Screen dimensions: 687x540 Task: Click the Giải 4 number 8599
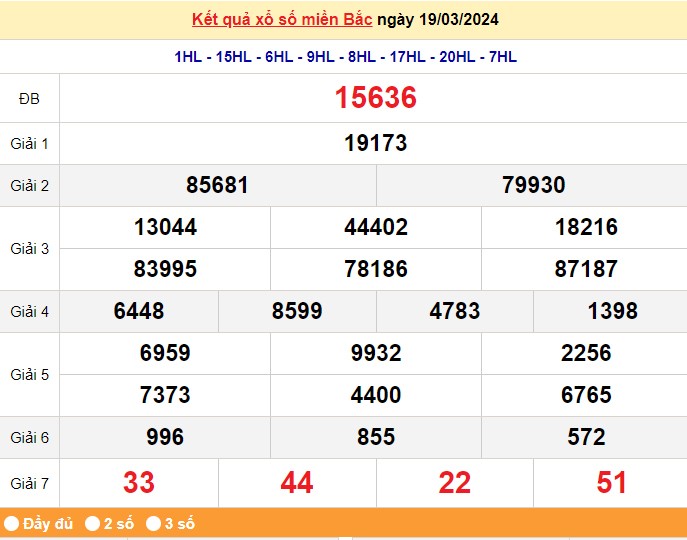(x=297, y=311)
